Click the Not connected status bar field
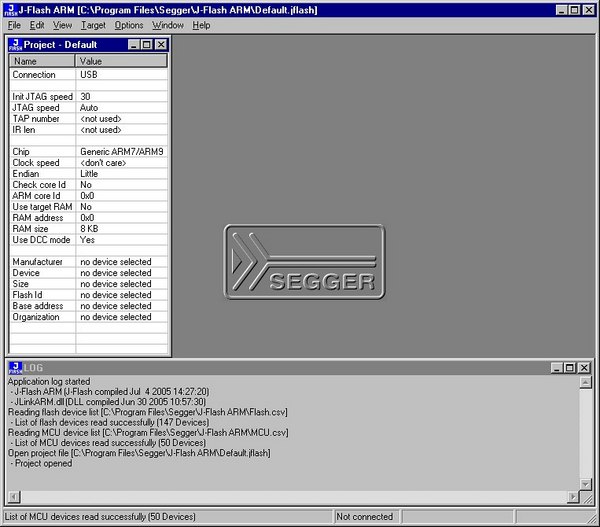Viewport: 600px width, 527px height. click(x=366, y=517)
